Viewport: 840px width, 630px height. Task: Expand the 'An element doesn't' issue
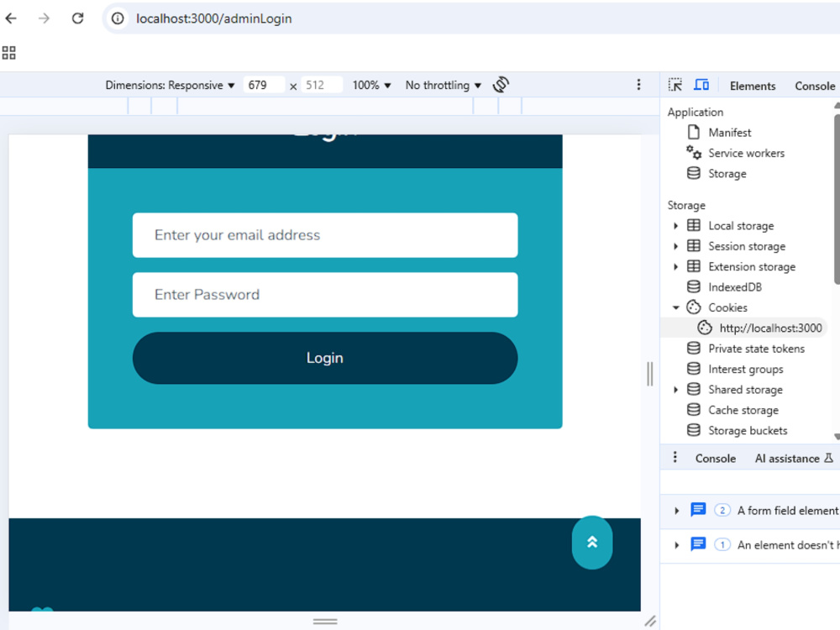point(676,545)
